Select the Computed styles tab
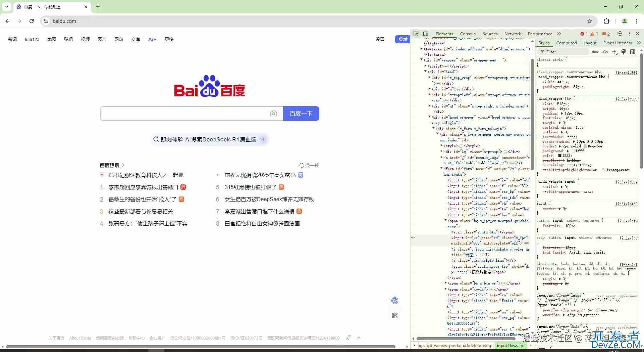The height and width of the screenshot is (352, 644). tap(567, 43)
